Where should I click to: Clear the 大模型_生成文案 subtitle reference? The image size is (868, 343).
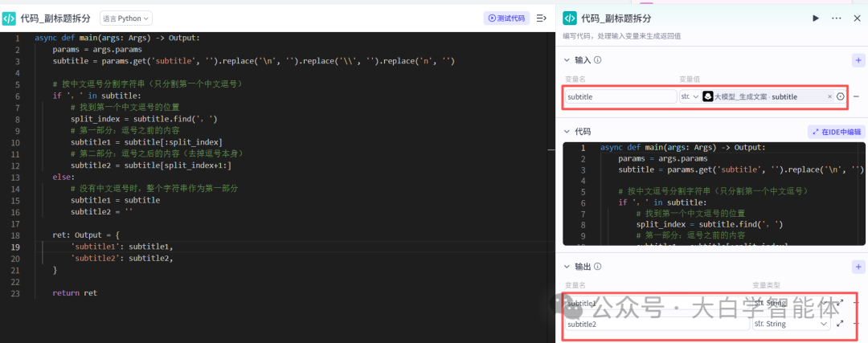[829, 96]
